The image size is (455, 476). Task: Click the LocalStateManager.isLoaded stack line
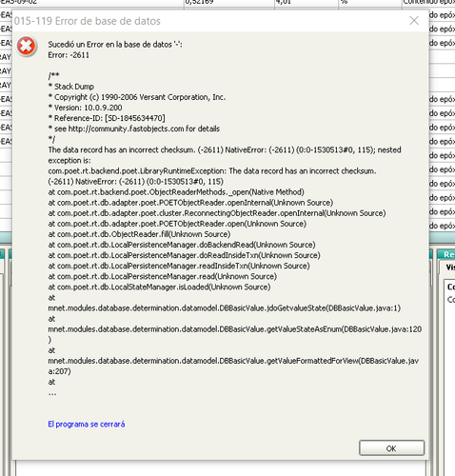(159, 287)
